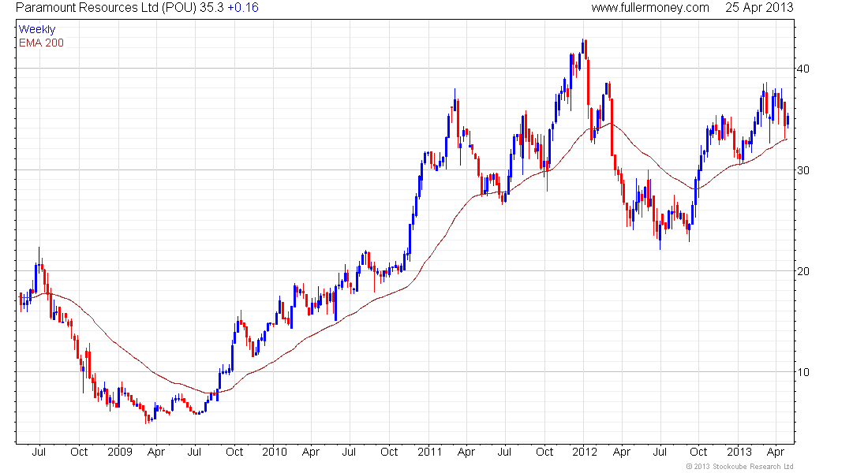Click the 2011 year label on time axis
Viewport: 868px width, 473px height.
pyautogui.click(x=429, y=452)
